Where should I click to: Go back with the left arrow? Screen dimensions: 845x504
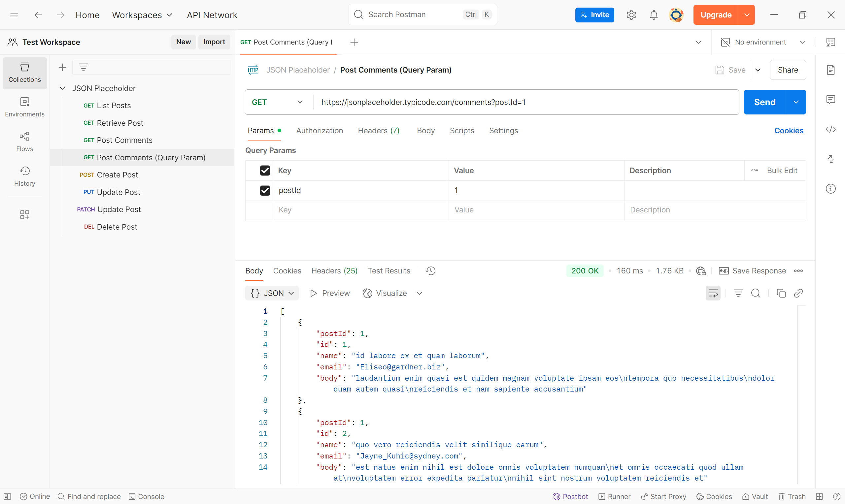[38, 15]
